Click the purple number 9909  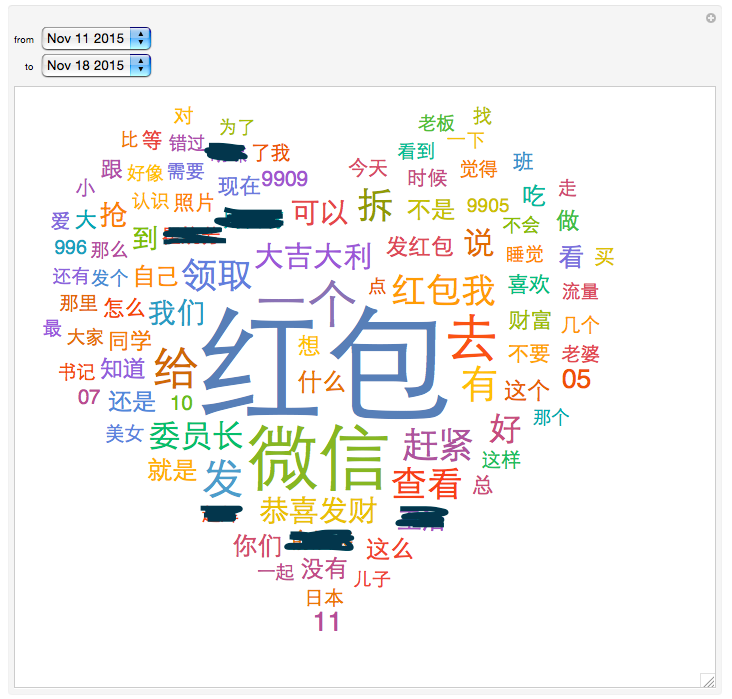284,179
